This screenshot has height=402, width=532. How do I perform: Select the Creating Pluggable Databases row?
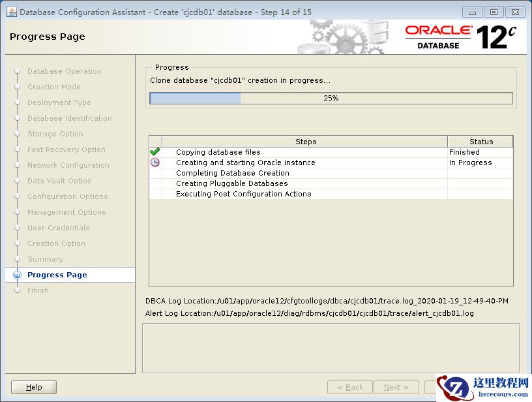(231, 183)
